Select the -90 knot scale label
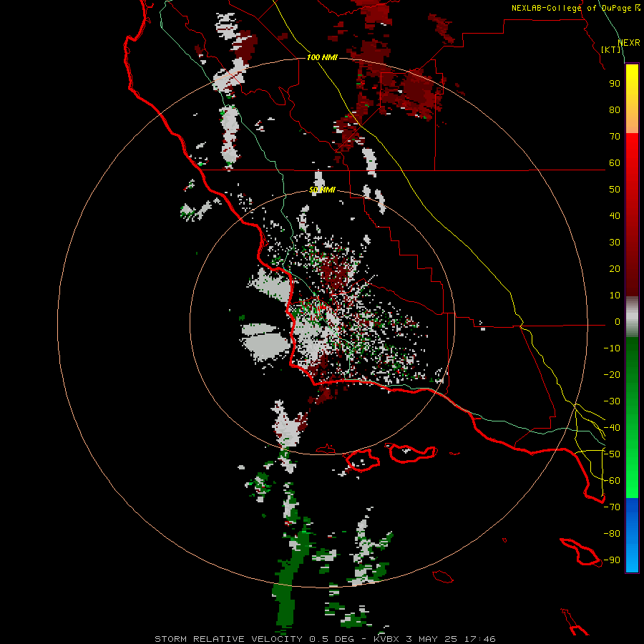644x644 pixels. [612, 560]
